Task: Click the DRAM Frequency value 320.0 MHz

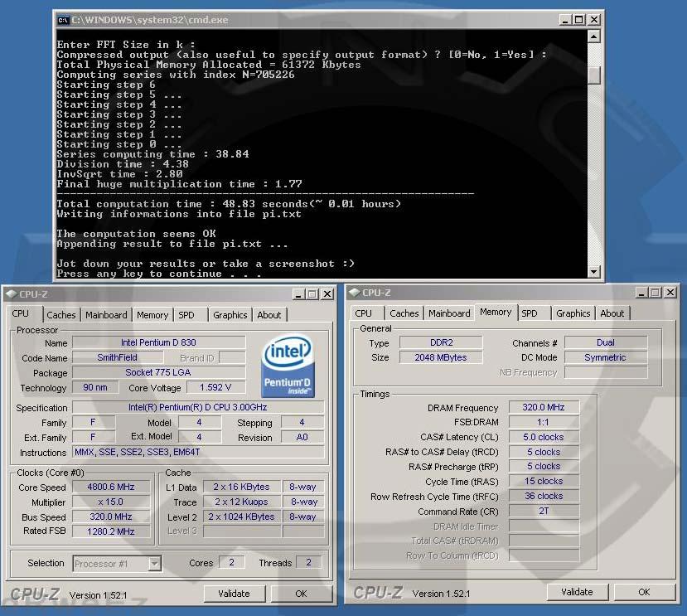Action: (544, 407)
